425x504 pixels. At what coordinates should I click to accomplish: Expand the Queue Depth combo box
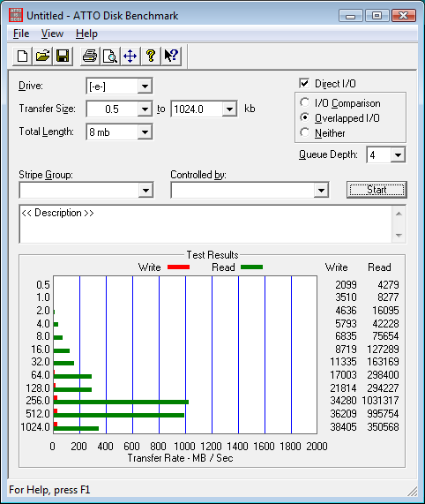point(398,155)
